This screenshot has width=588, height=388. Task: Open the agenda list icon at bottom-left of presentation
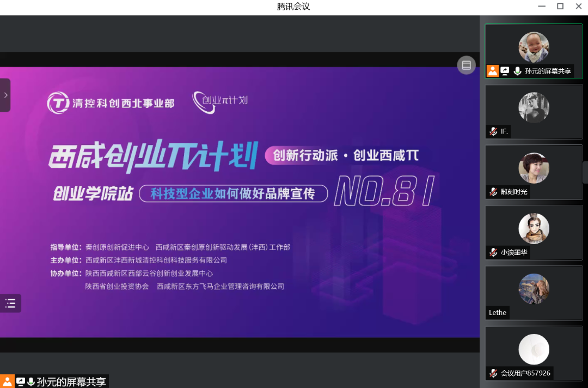pyautogui.click(x=10, y=303)
